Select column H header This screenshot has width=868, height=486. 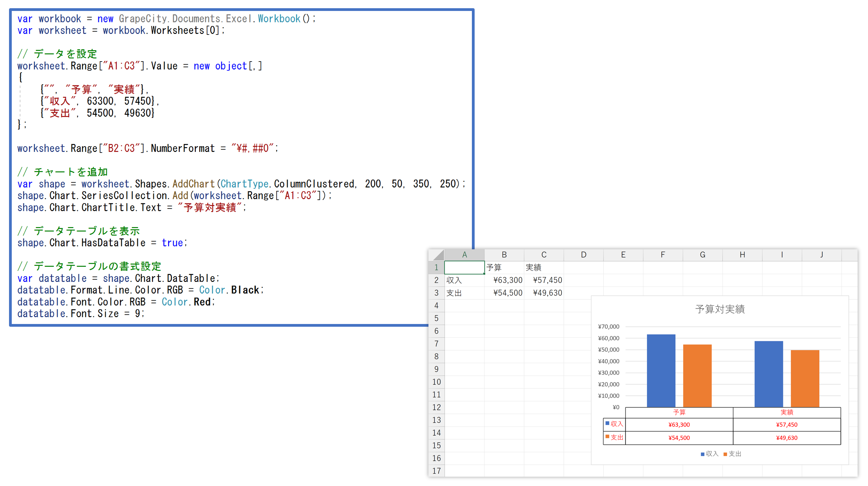pyautogui.click(x=742, y=255)
